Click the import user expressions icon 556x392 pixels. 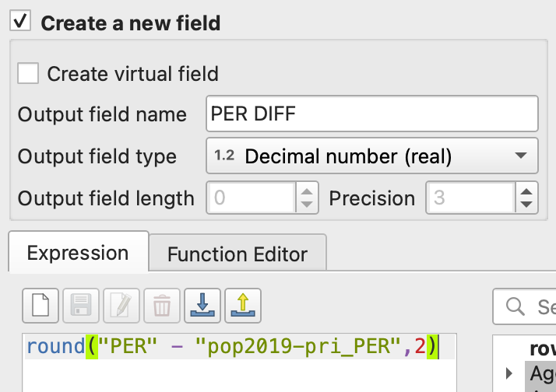(202, 306)
